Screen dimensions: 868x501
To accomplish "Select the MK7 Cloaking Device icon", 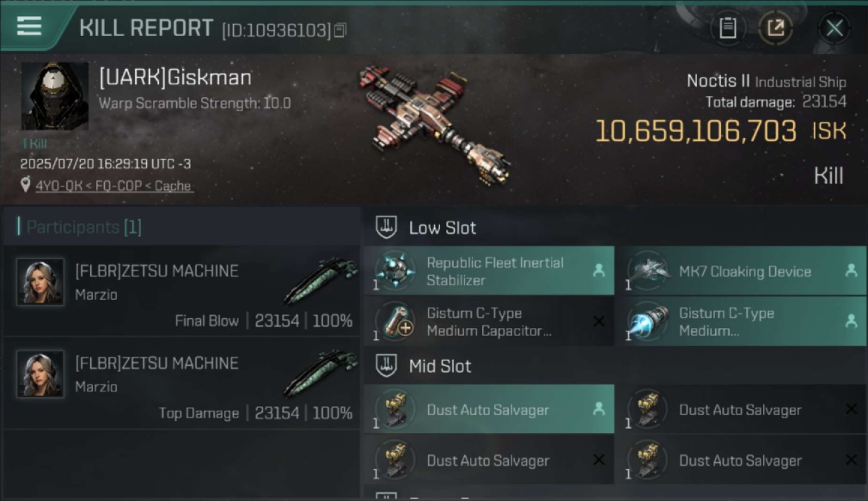I will click(x=648, y=271).
